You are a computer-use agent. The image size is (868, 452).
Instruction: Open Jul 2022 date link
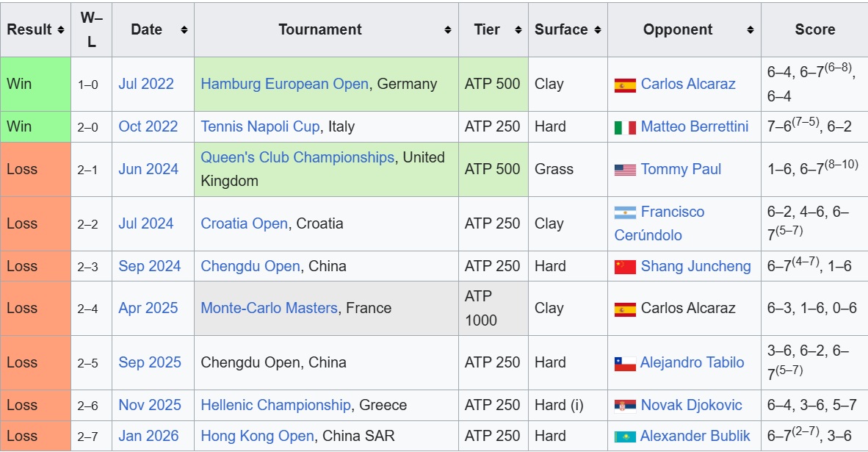point(146,85)
